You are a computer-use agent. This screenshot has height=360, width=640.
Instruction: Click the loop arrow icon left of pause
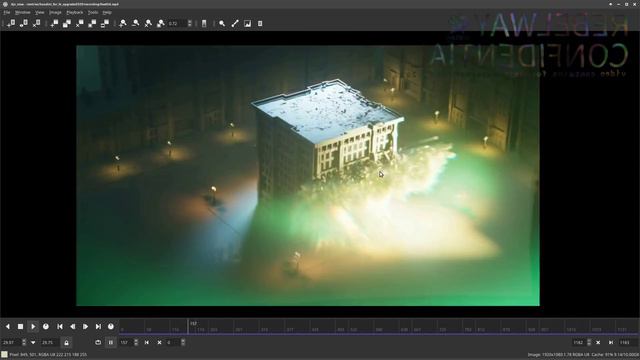tap(98, 342)
